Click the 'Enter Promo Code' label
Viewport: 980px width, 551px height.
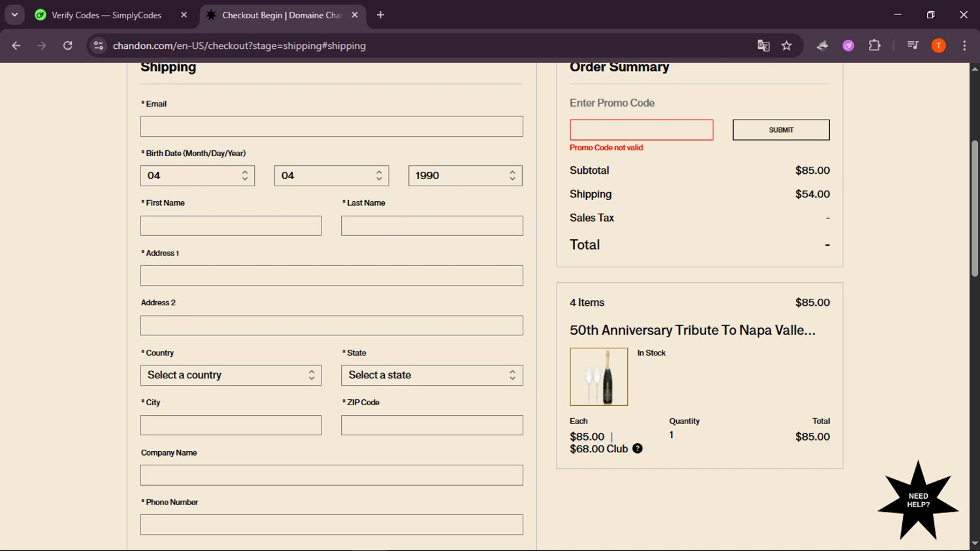(612, 103)
